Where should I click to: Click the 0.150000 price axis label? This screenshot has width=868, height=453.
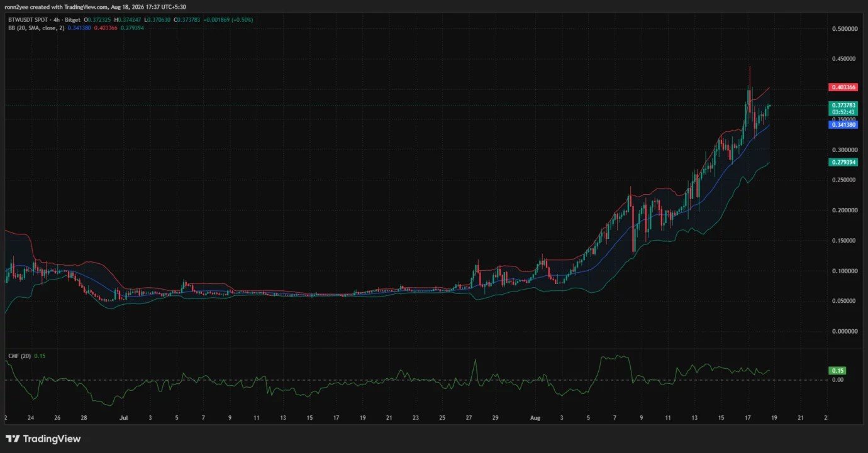coord(845,241)
